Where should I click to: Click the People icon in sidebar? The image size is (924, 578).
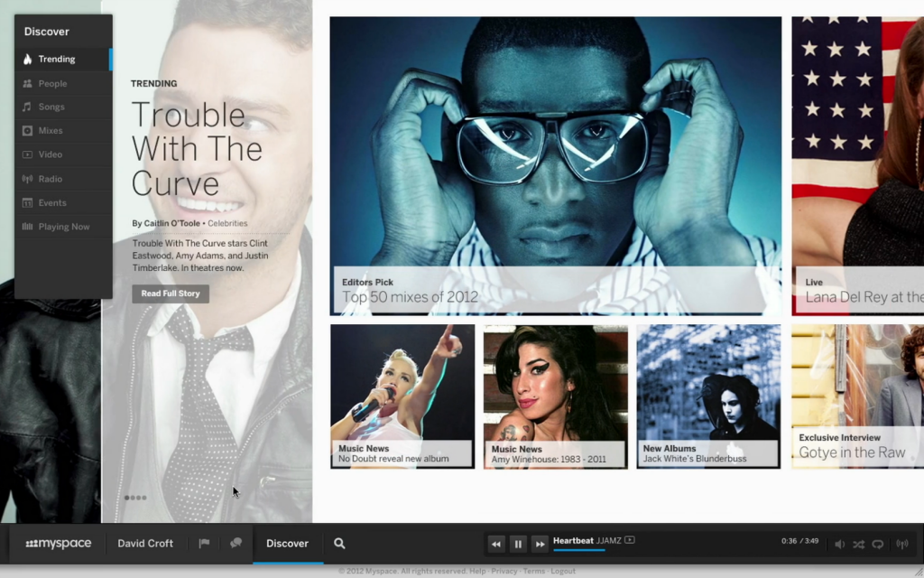click(27, 84)
